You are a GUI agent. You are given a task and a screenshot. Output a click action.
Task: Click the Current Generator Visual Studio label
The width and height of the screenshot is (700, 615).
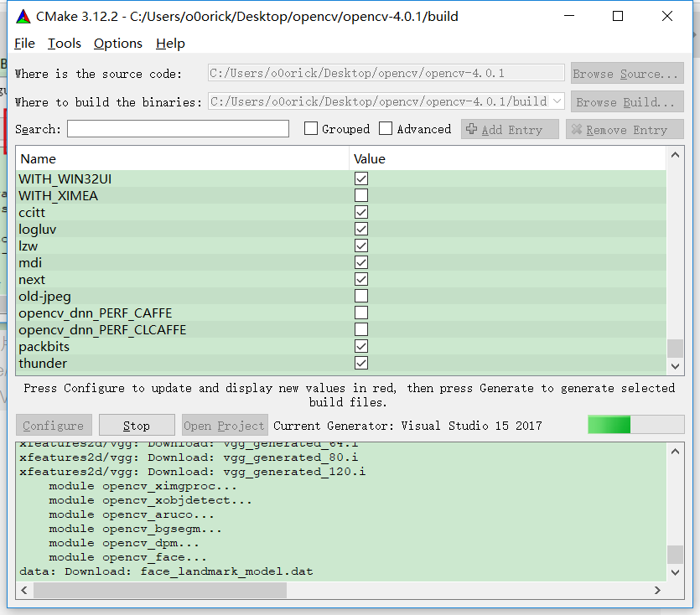[x=407, y=426]
